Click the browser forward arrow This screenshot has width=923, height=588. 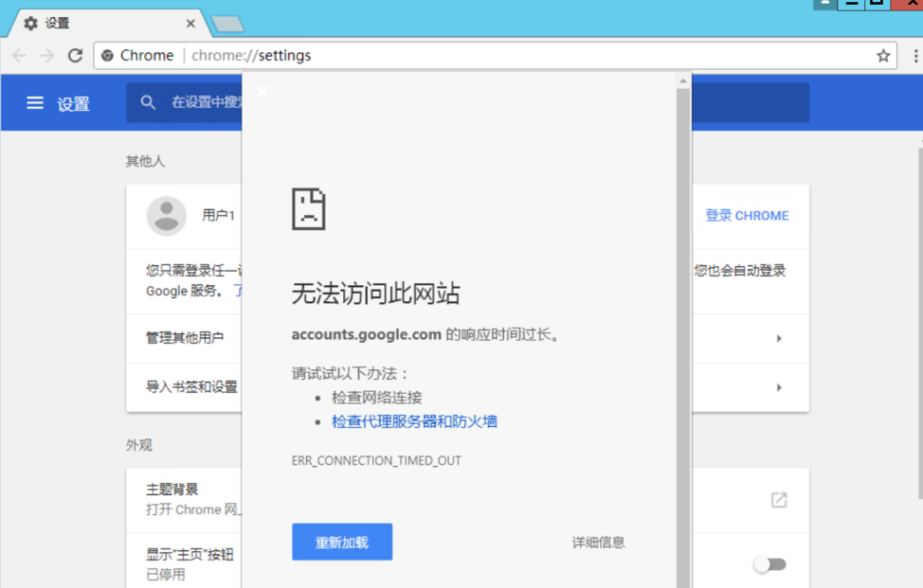47,56
